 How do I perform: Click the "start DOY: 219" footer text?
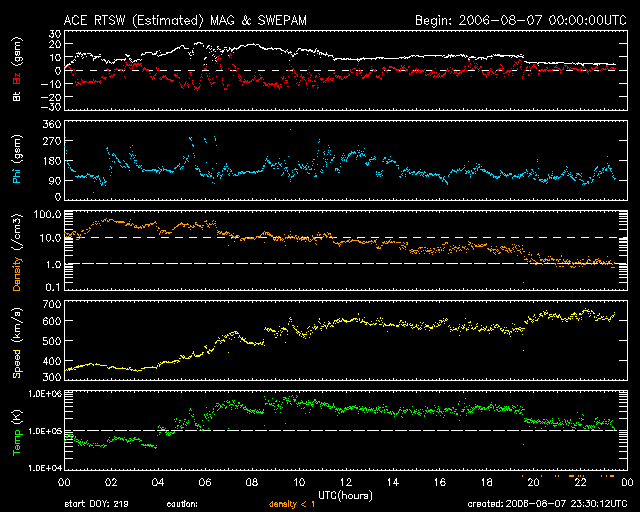pyautogui.click(x=96, y=504)
